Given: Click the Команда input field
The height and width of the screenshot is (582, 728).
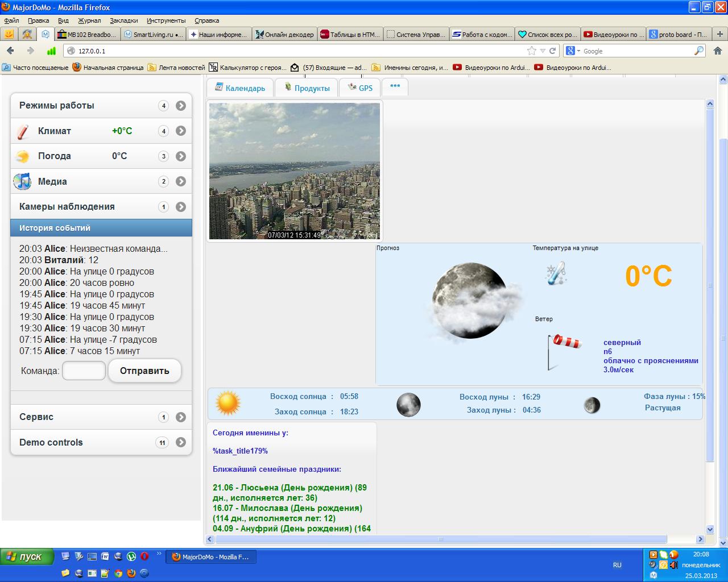Looking at the screenshot, I should [x=84, y=371].
